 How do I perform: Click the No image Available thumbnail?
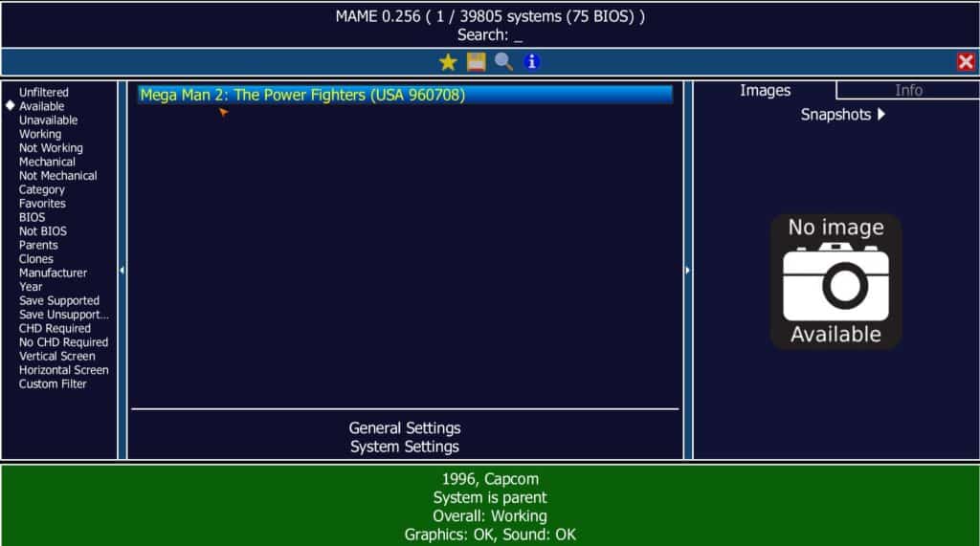click(835, 280)
